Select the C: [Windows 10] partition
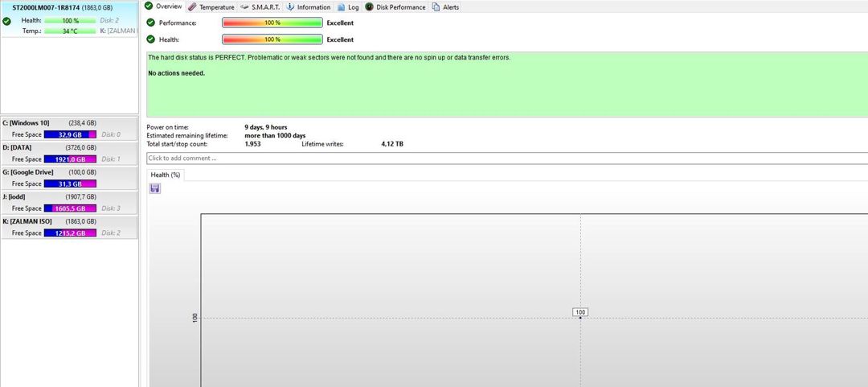 [x=69, y=128]
